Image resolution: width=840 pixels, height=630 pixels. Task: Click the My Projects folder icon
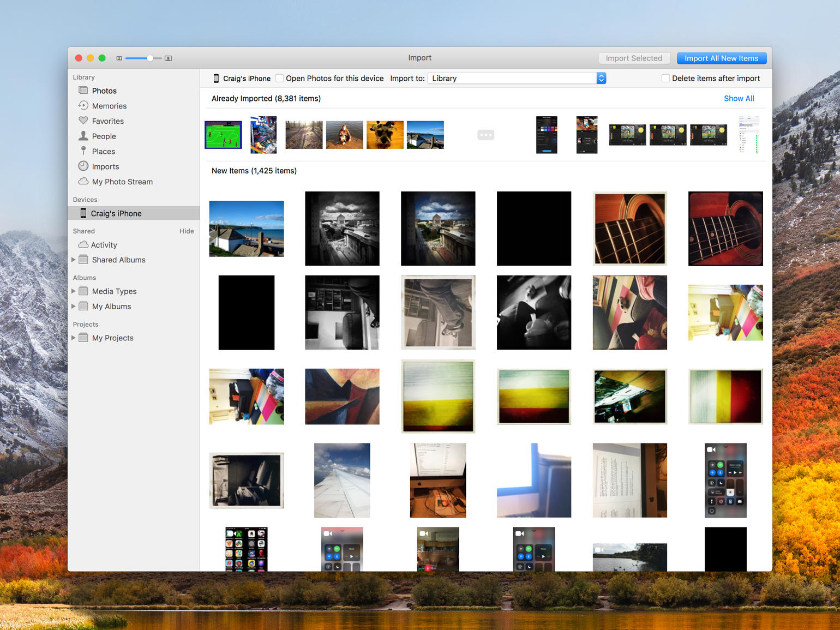point(83,338)
